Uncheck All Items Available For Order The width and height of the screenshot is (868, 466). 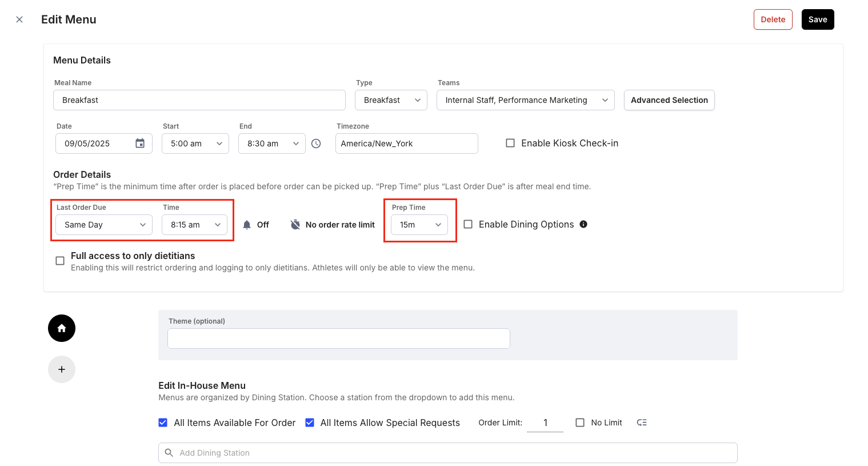[x=163, y=423]
